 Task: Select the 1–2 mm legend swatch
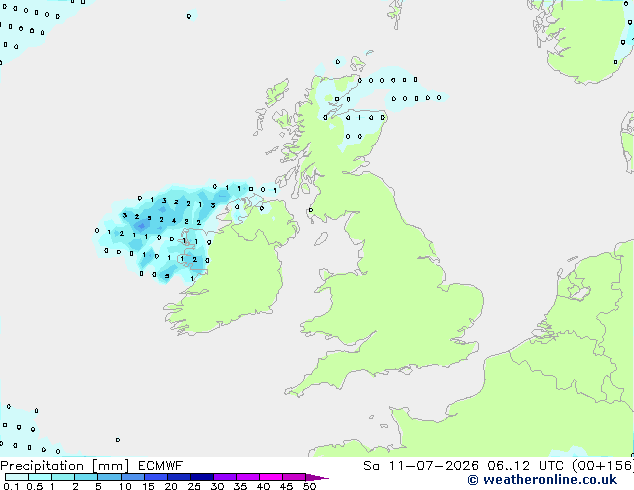pyautogui.click(x=63, y=477)
